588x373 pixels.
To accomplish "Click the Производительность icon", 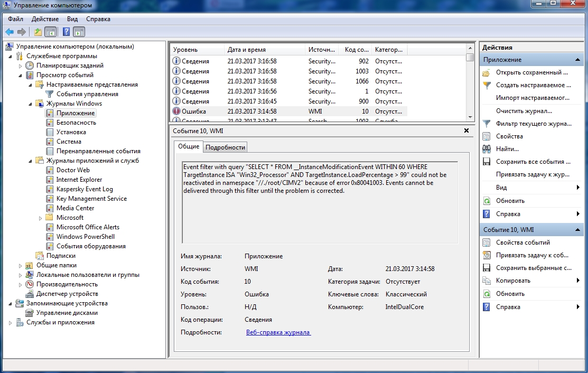I will click(x=30, y=284).
